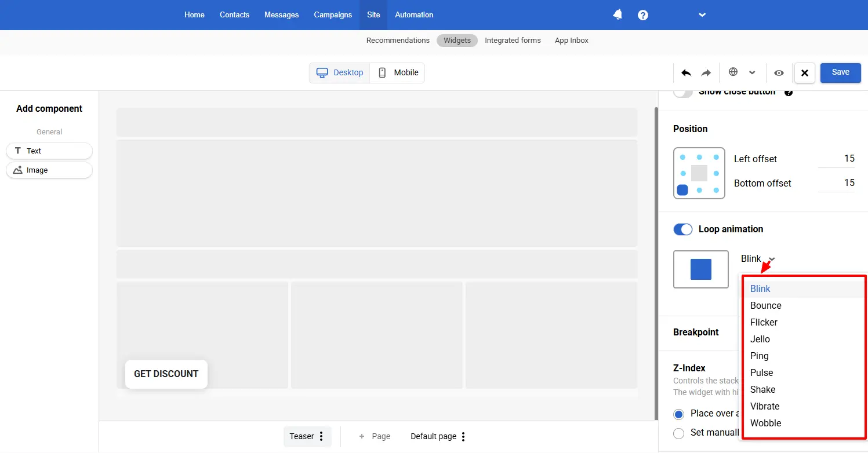
Task: Click the redo arrow icon
Action: 706,73
